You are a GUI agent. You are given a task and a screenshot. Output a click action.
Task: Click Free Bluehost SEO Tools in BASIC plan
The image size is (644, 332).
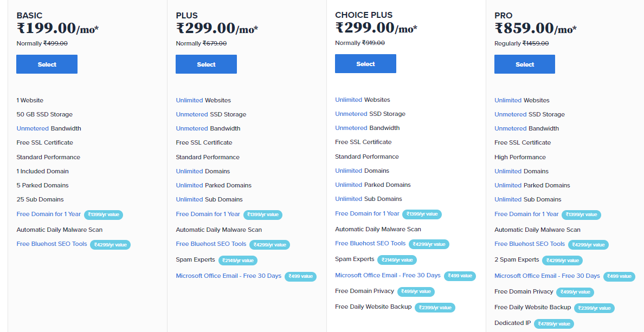coord(51,244)
